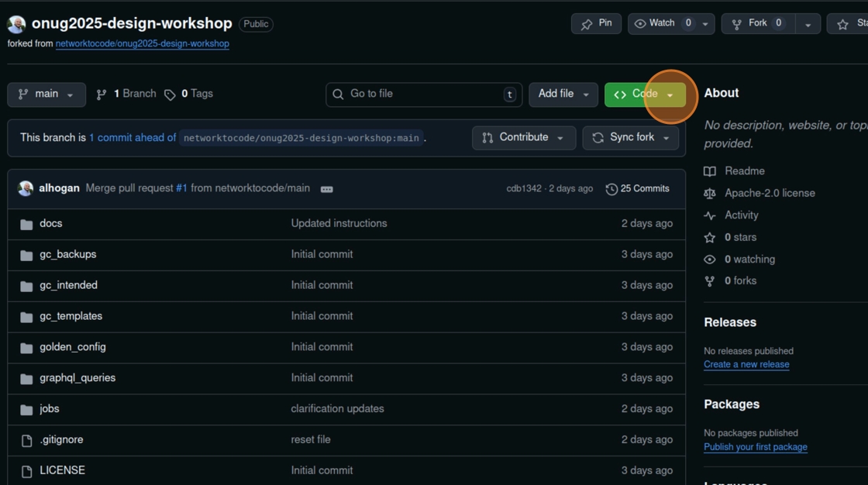Image resolution: width=868 pixels, height=485 pixels.
Task: Expand the Contribute dropdown
Action: (524, 138)
